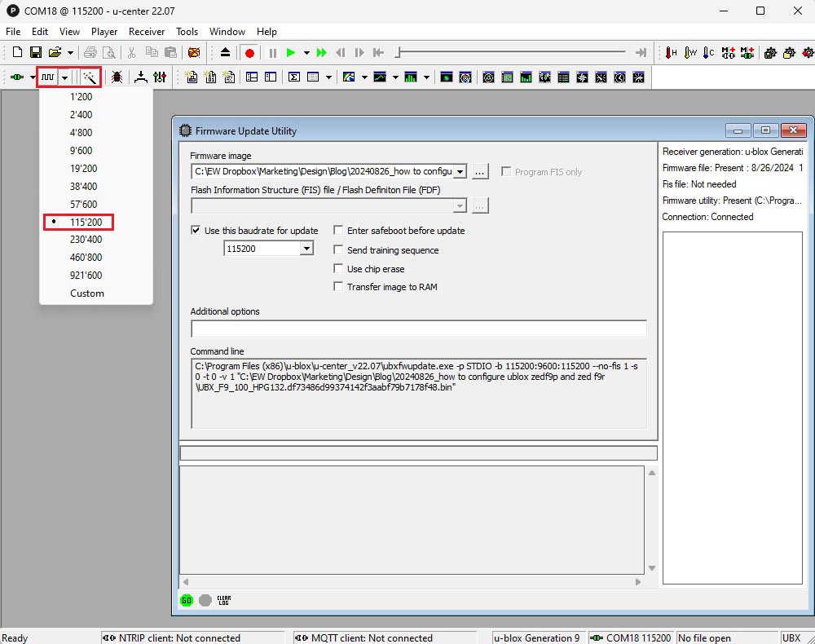Click the Eject icon in player toolbar

coord(226,53)
